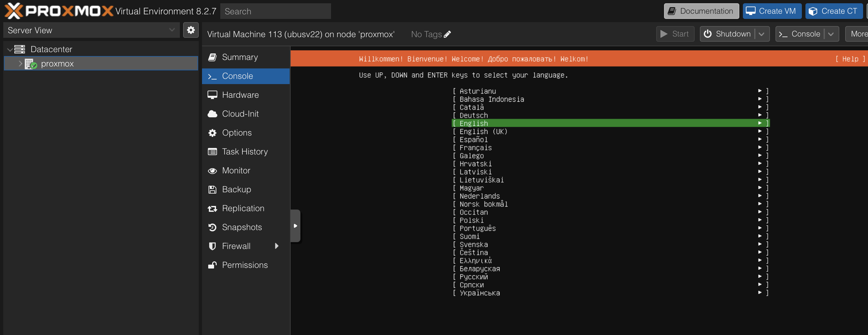Image resolution: width=868 pixels, height=335 pixels.
Task: Click the Start play icon
Action: (664, 34)
